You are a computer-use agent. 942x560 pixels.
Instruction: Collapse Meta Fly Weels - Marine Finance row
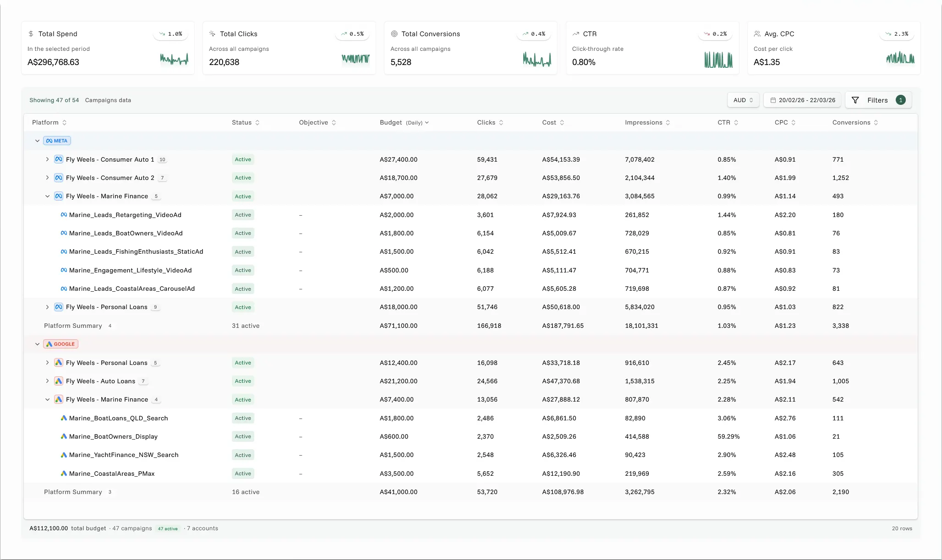(47, 196)
